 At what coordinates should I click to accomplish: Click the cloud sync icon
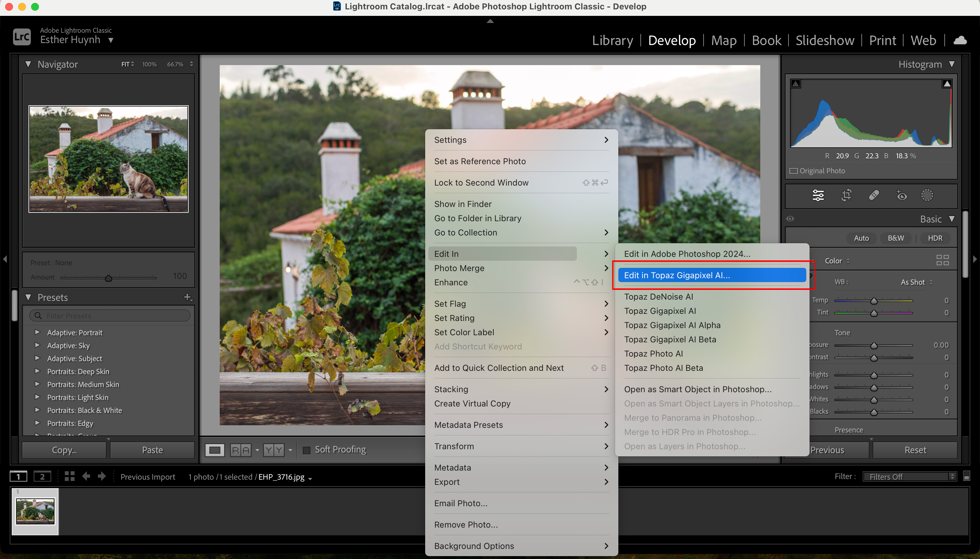(x=960, y=40)
